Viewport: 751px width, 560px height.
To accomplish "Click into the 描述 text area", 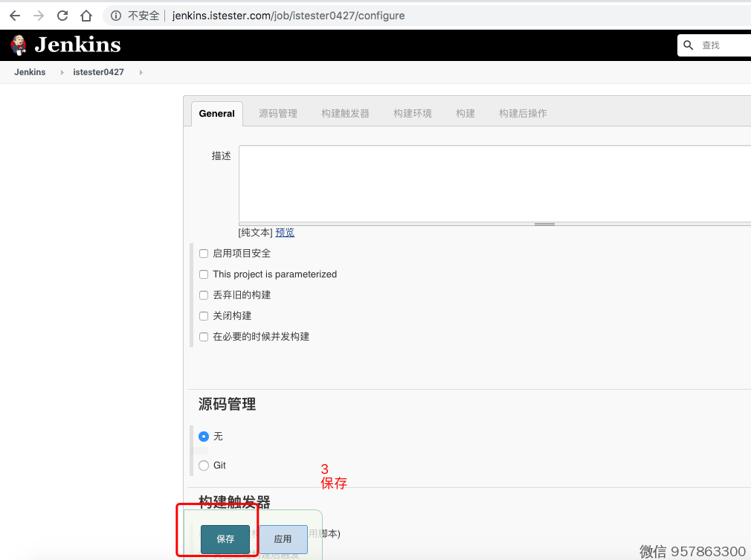I will click(x=491, y=183).
